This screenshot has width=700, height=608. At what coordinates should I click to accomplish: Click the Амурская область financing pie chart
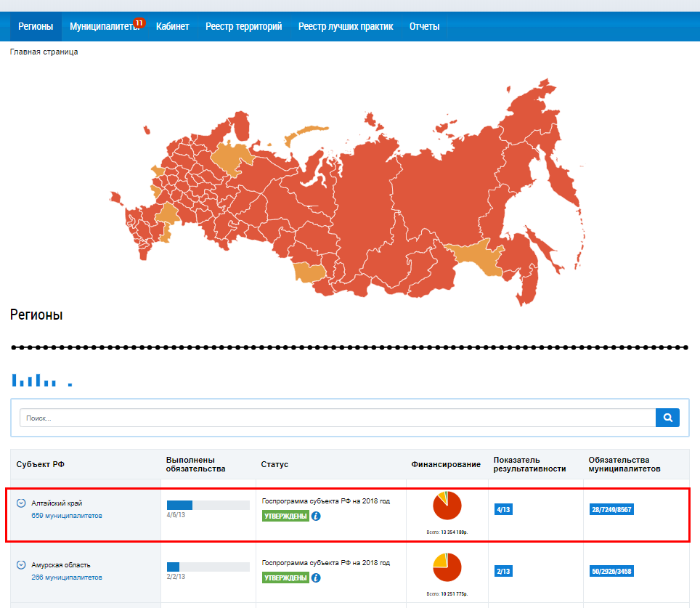click(447, 567)
